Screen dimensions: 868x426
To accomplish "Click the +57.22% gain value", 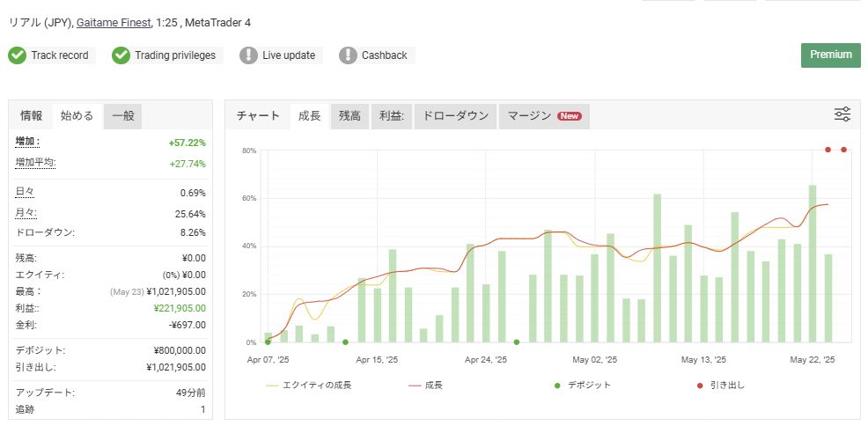I will [188, 143].
